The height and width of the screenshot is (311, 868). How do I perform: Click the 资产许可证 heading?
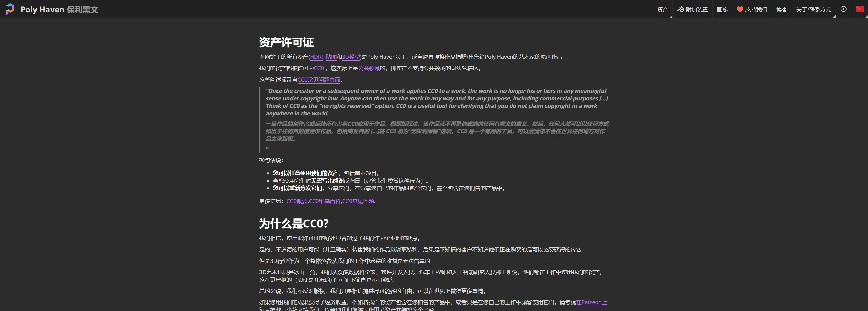(x=286, y=42)
